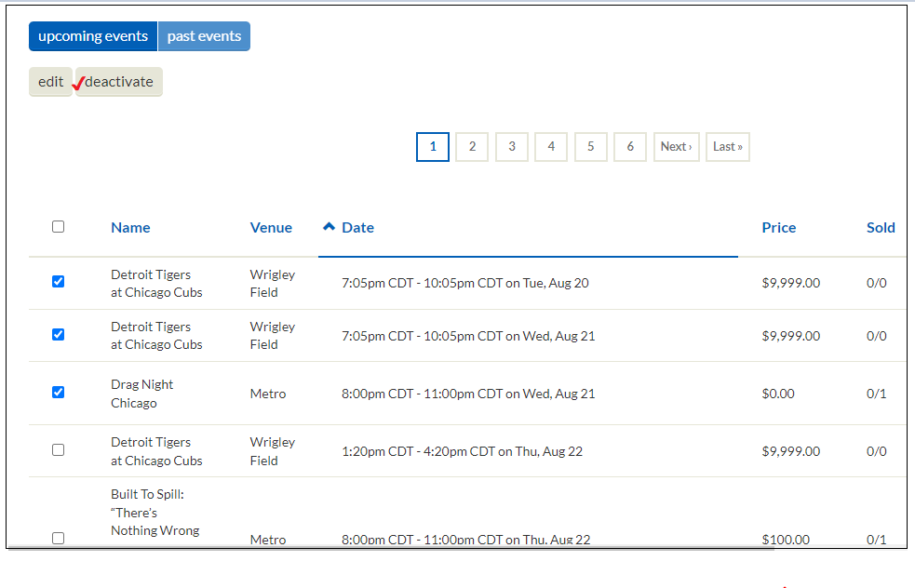Screen dimensions: 915x588
Task: Click the 1:20pm Thu, Aug 22 date text
Action: coord(462,451)
